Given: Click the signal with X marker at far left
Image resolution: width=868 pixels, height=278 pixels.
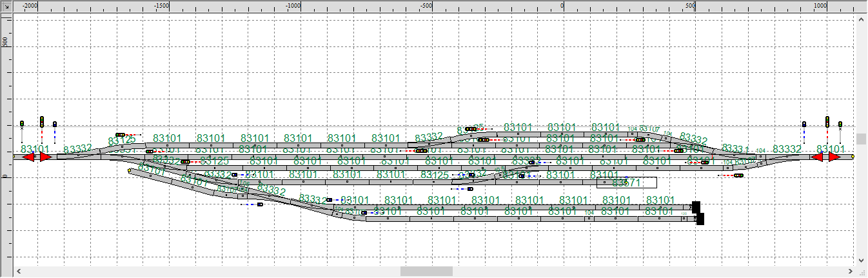Looking at the screenshot, I should [x=22, y=124].
